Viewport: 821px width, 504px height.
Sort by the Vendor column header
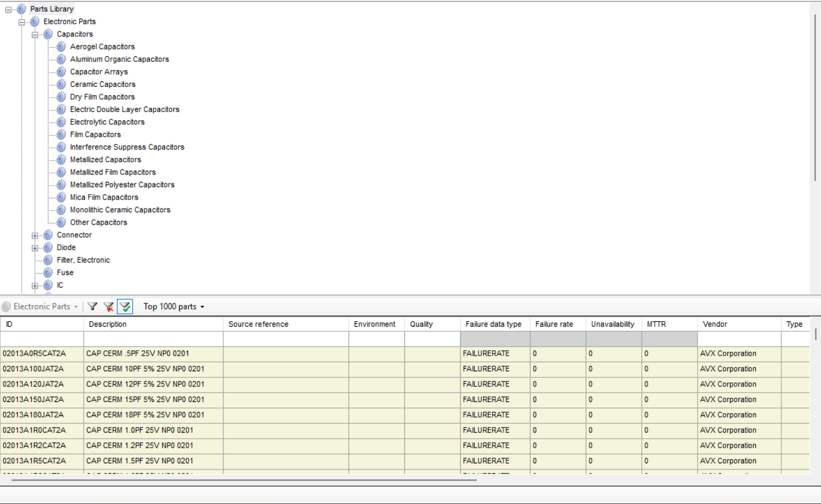click(x=739, y=324)
